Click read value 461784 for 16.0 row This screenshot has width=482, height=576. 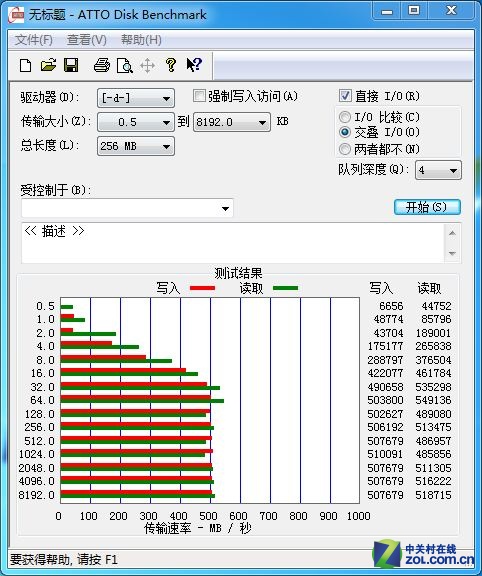[x=433, y=373]
